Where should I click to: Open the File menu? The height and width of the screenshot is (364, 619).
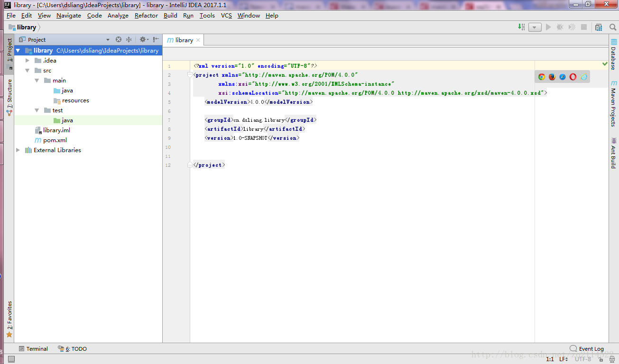(x=11, y=16)
